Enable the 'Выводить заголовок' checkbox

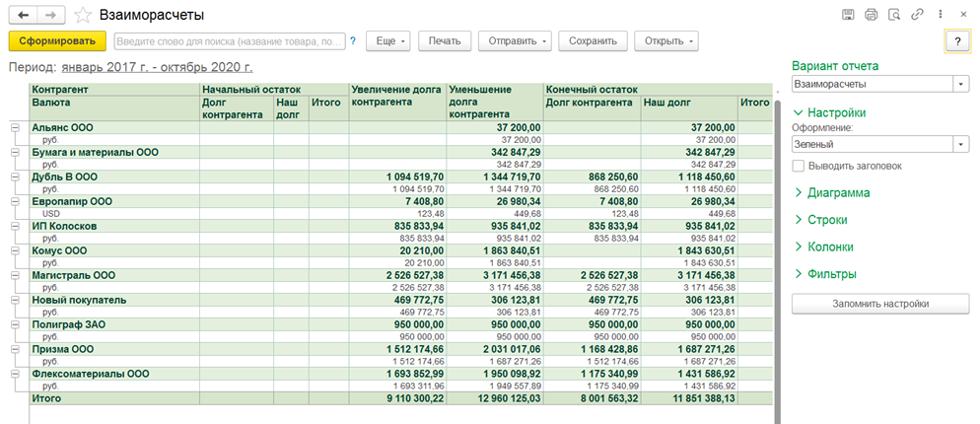(x=798, y=166)
